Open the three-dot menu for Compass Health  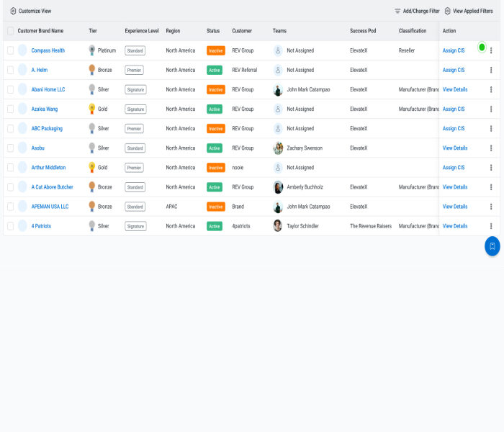491,50
